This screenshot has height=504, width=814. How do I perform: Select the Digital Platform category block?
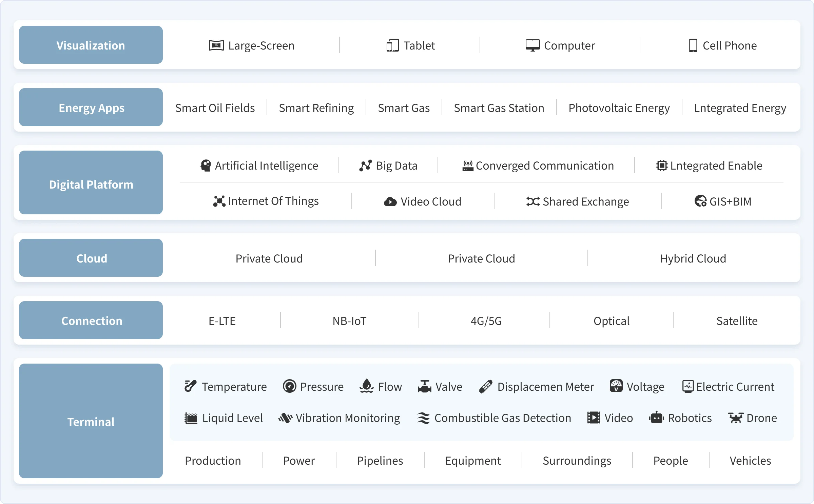[x=91, y=182]
